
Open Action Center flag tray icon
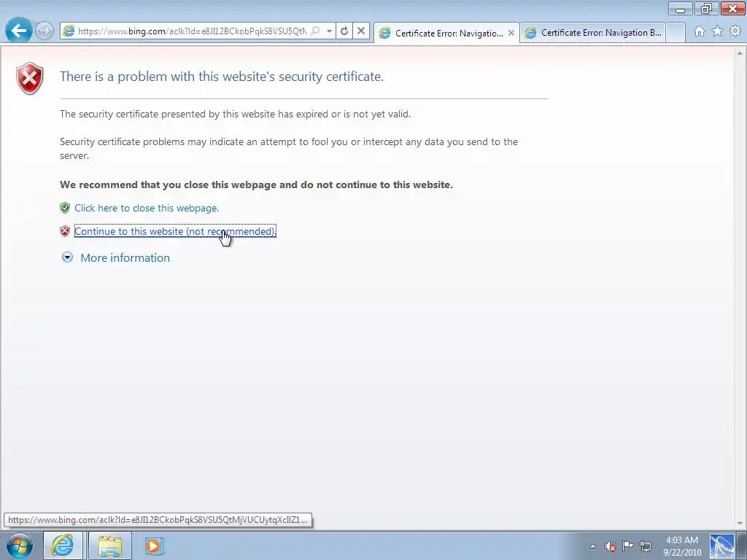coord(628,546)
